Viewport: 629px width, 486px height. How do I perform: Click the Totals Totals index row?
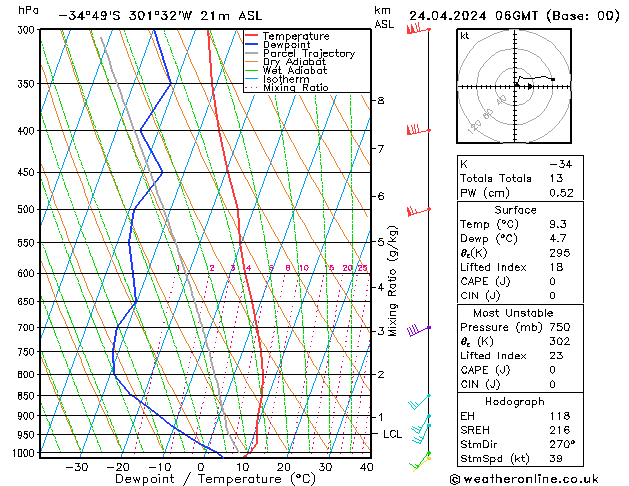(x=520, y=178)
